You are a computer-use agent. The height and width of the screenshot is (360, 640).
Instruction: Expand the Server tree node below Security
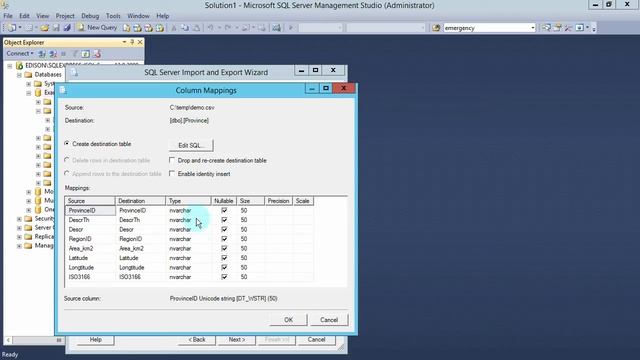(x=19, y=228)
